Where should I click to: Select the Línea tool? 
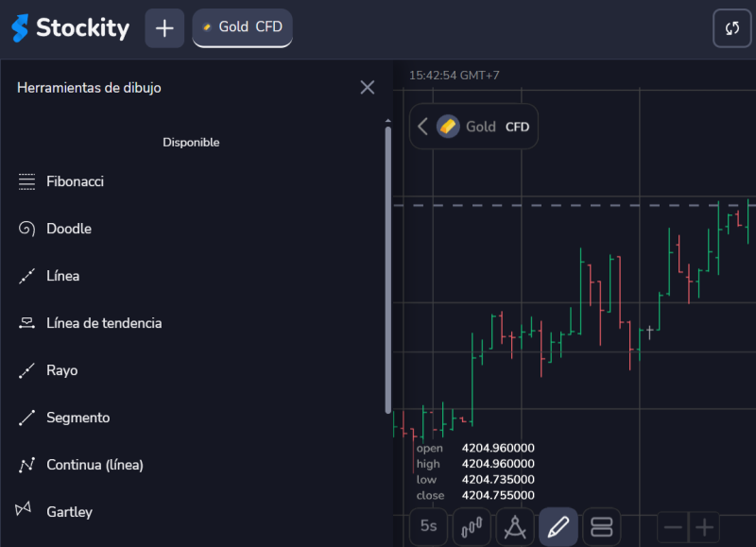point(62,276)
